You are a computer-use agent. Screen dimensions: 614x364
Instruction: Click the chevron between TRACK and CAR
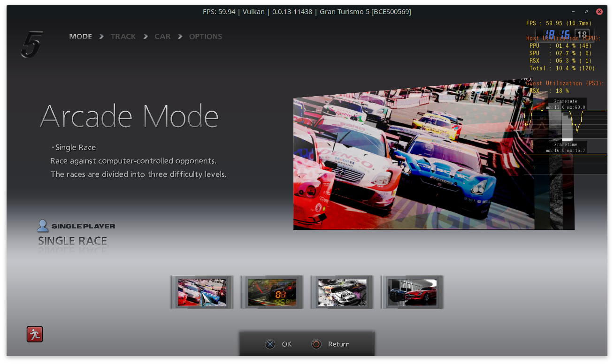click(x=146, y=37)
